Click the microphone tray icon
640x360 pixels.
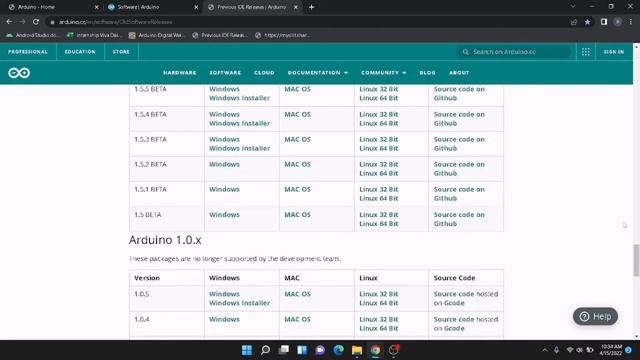click(x=556, y=350)
